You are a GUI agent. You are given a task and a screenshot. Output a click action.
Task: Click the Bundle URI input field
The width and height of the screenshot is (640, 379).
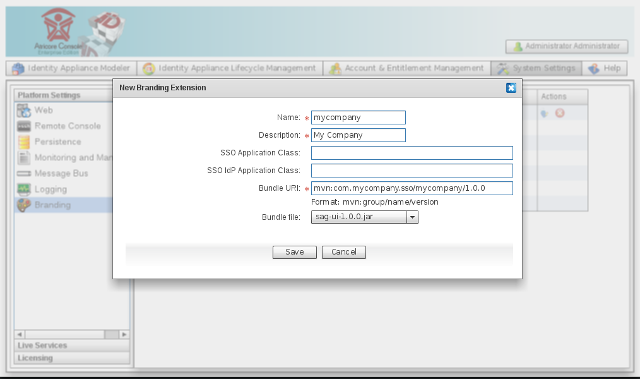(411, 188)
